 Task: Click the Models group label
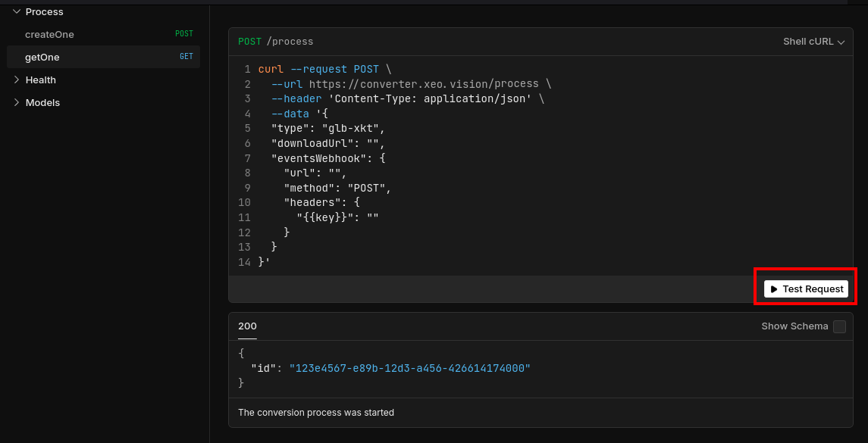coord(42,102)
